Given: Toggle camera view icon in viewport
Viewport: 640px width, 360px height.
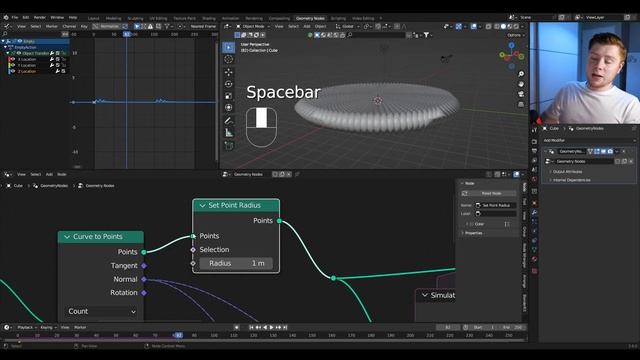Looking at the screenshot, I should pos(521,94).
